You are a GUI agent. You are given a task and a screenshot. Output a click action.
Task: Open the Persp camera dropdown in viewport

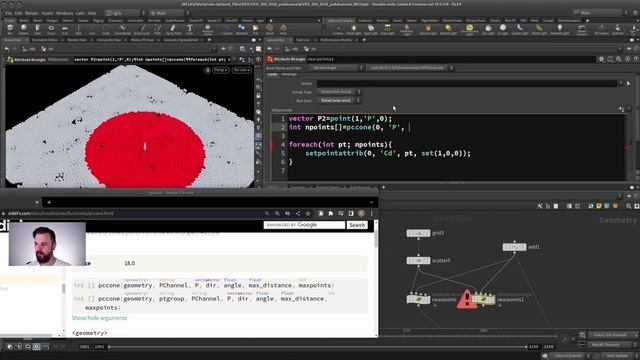pyautogui.click(x=220, y=70)
